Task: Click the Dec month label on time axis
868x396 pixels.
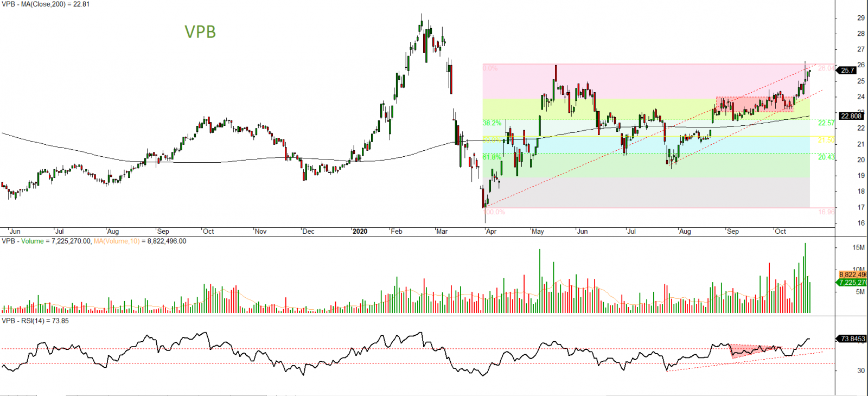Action: pos(308,232)
